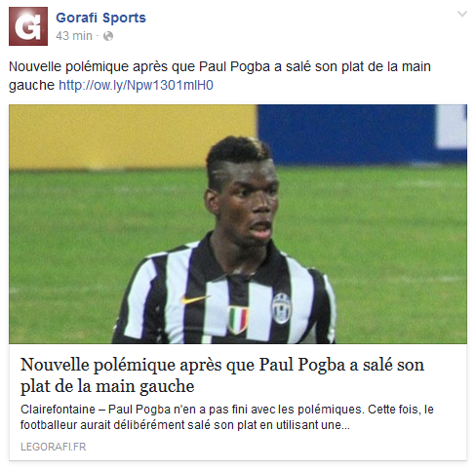476x470 pixels.
Task: Follow the ow.ly/Npw1301mlH0 shortened link
Action: coord(136,85)
